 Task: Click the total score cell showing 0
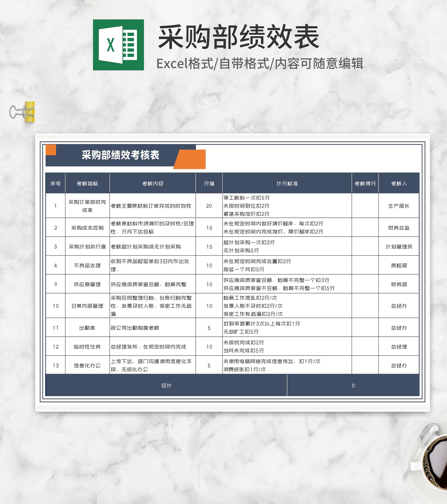point(353,385)
